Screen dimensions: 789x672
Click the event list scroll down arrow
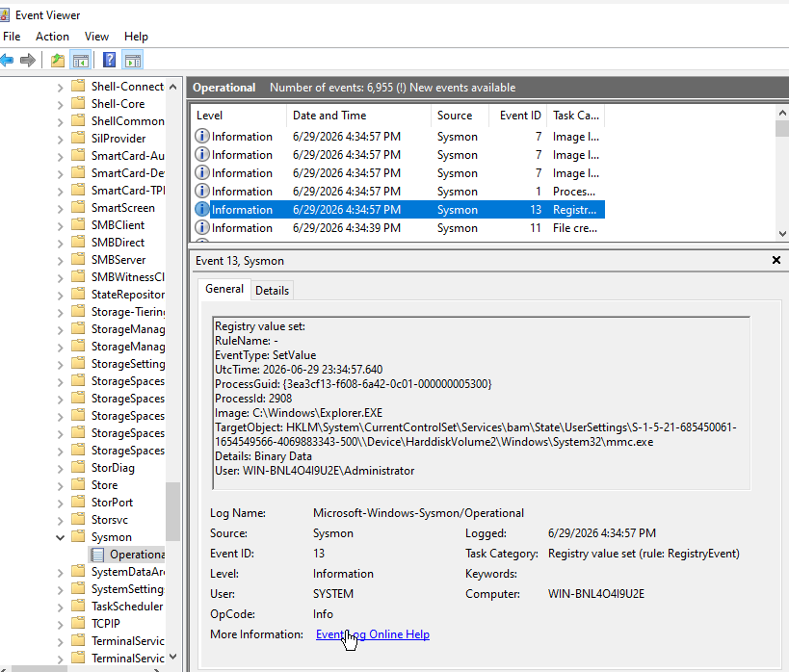tap(782, 233)
